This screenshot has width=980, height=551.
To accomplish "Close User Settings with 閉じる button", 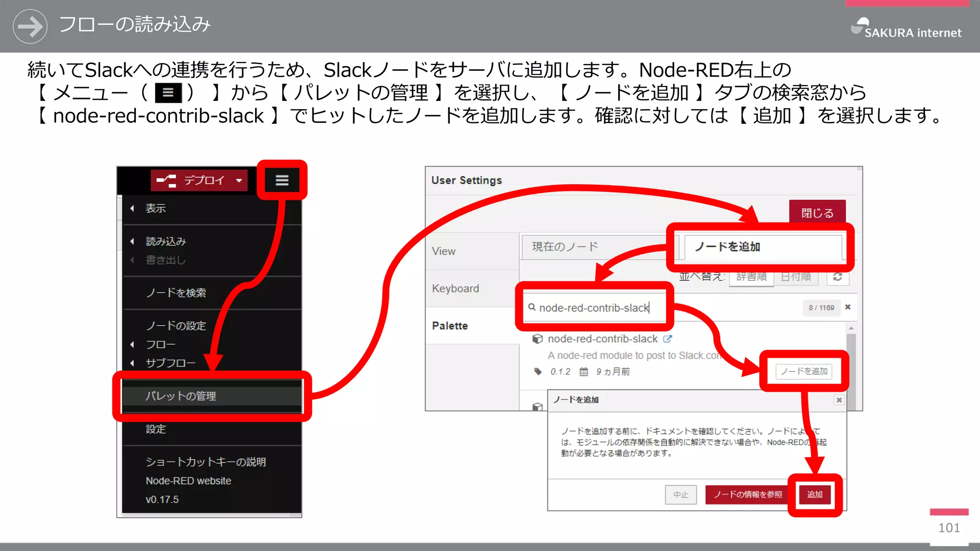I will pos(817,212).
